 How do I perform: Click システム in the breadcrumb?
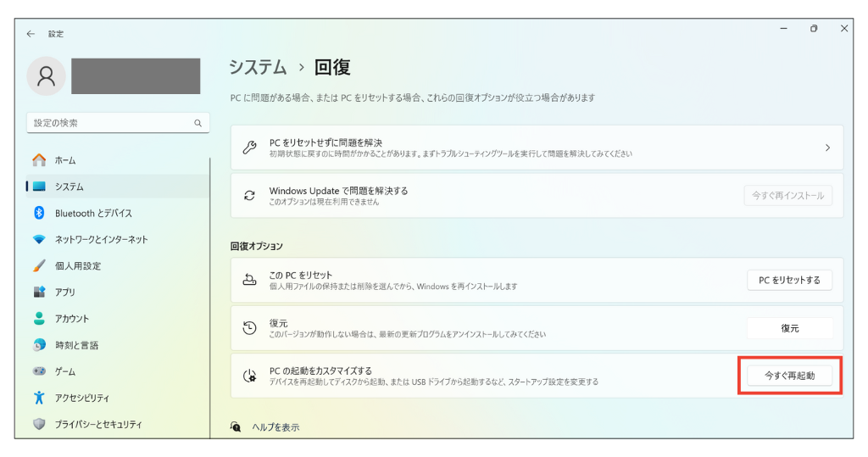tap(258, 67)
